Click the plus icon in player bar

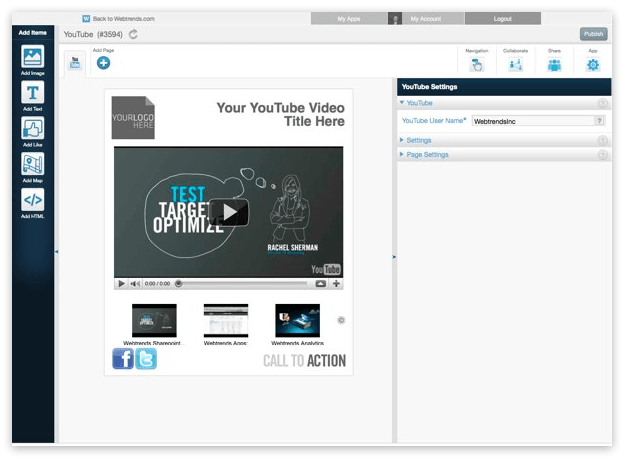[x=336, y=284]
